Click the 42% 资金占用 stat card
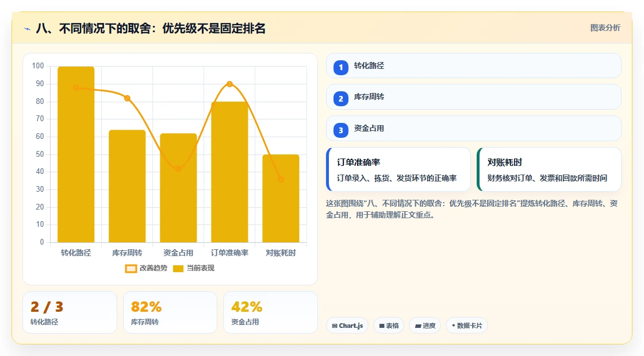 coord(270,312)
